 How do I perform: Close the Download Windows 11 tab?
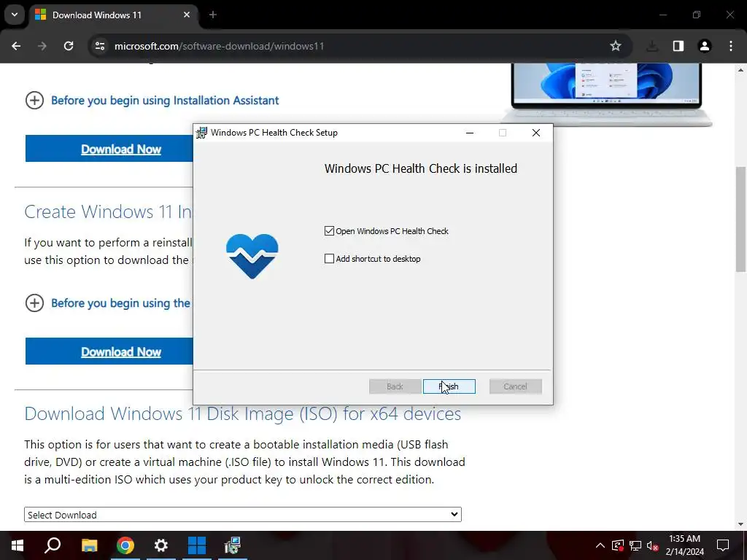[x=187, y=15]
